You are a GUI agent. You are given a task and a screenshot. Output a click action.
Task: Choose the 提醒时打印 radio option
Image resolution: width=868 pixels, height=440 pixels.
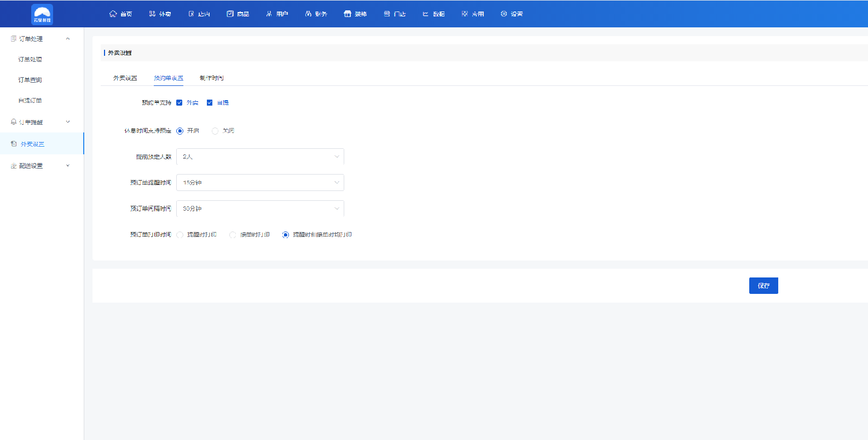pyautogui.click(x=180, y=235)
